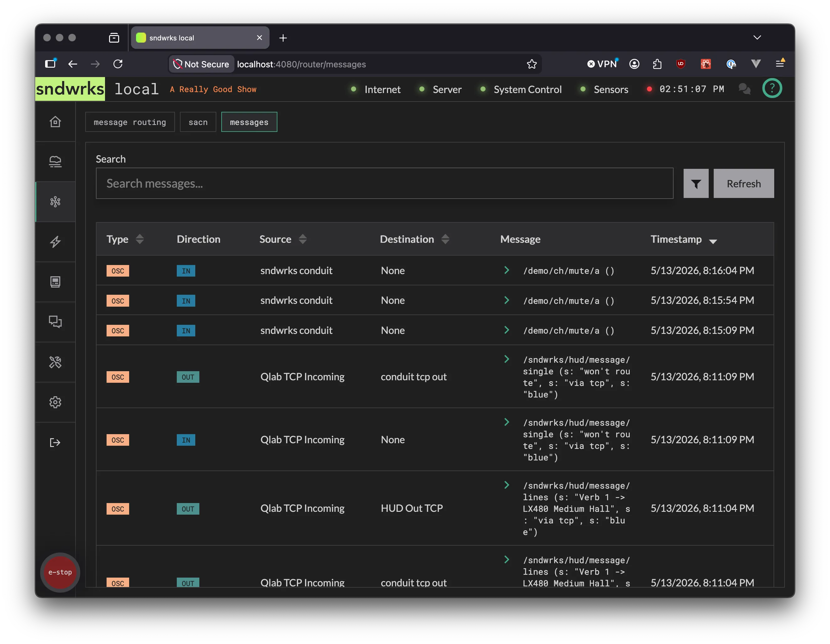
Task: Click the Vivaldi V extension icon
Action: point(755,64)
